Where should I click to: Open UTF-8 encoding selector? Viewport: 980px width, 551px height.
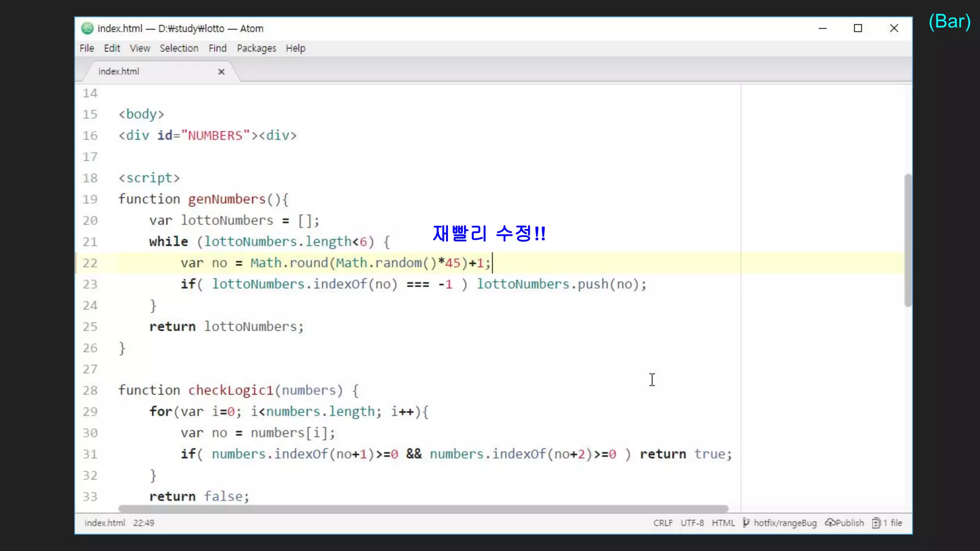pyautogui.click(x=692, y=523)
